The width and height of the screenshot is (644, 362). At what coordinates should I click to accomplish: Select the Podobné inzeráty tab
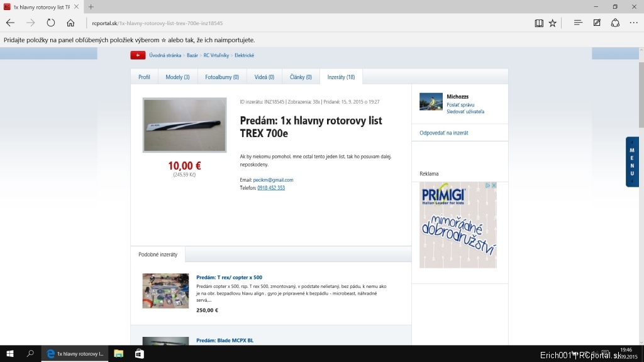coord(158,255)
